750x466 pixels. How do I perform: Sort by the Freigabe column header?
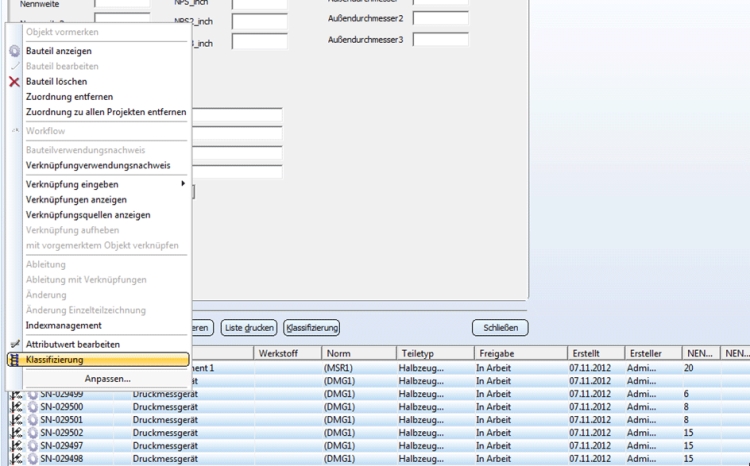click(x=521, y=353)
